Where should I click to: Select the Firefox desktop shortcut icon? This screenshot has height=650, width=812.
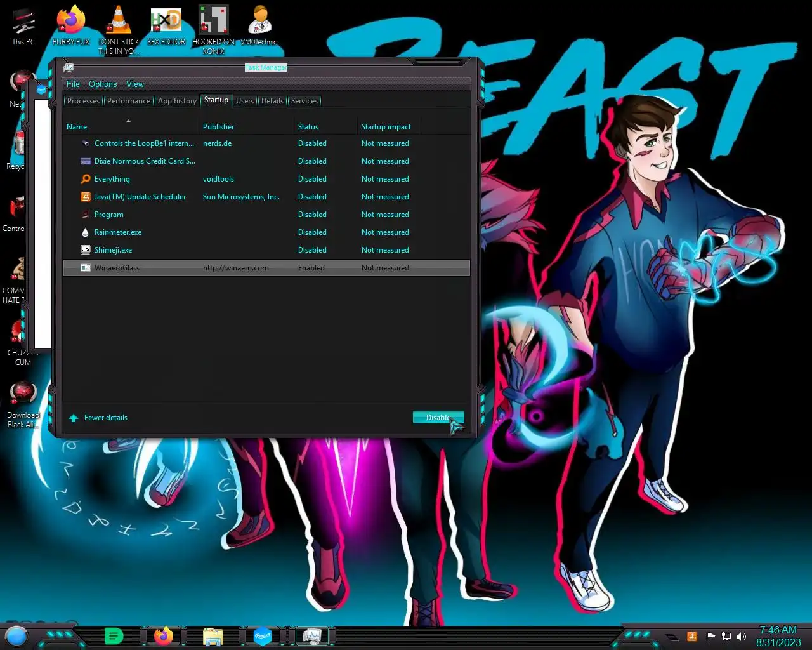[x=70, y=20]
